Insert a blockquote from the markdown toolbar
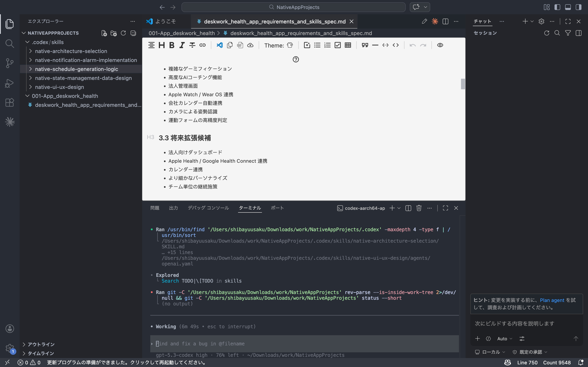The height and width of the screenshot is (367, 588). click(x=365, y=45)
